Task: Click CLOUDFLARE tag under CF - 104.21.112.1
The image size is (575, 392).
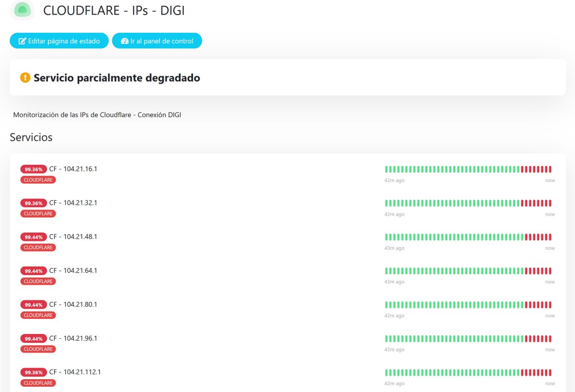Action: [x=38, y=383]
